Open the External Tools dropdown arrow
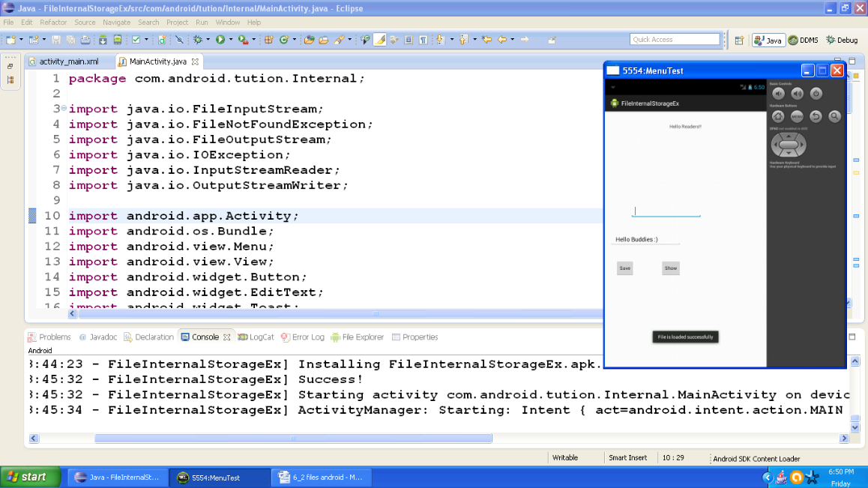The height and width of the screenshot is (488, 868). [x=253, y=40]
